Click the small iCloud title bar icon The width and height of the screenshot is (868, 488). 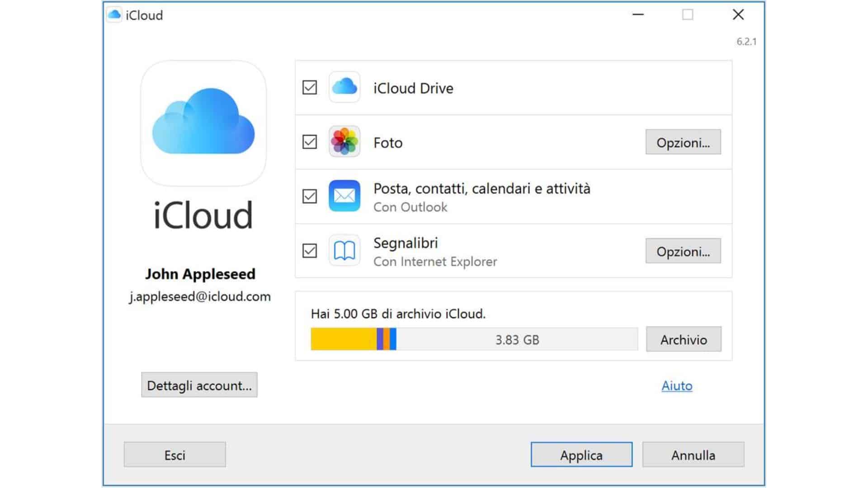[114, 15]
